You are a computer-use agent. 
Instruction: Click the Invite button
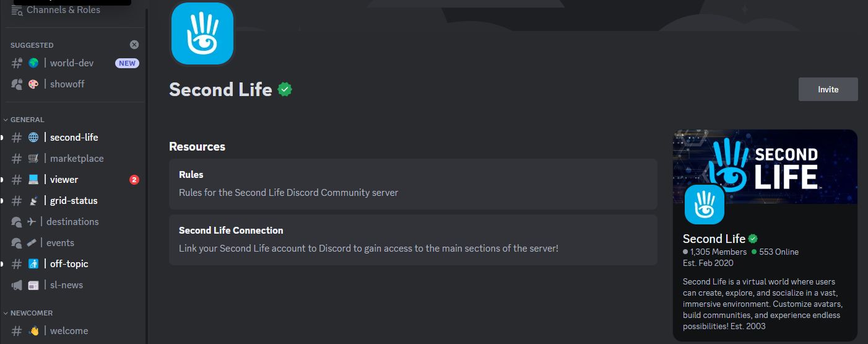click(828, 89)
